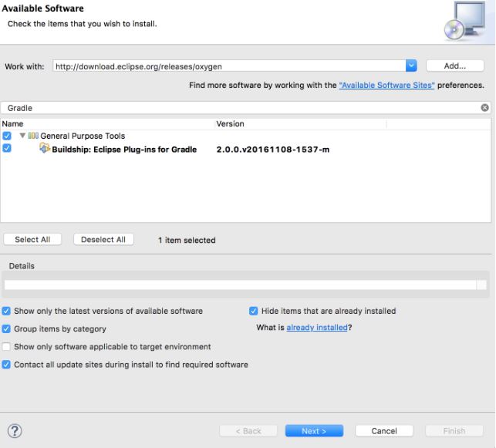Click the Gradle filter text field
This screenshot has height=448, width=496.
click(x=241, y=107)
